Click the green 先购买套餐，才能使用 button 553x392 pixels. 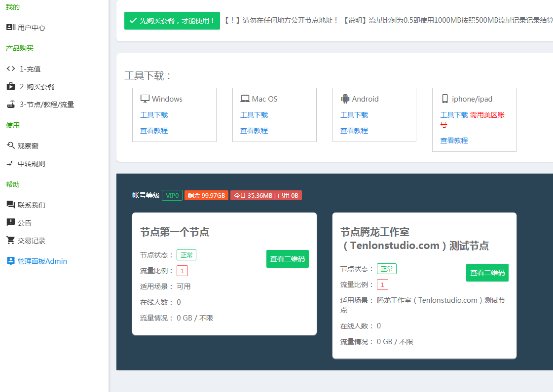tap(172, 21)
